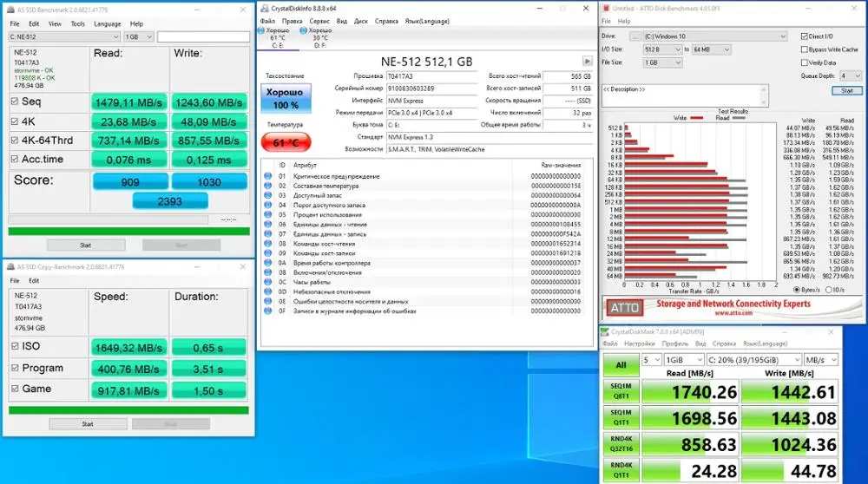Click Start button in AS SSD Benchmark
The height and width of the screenshot is (484, 868).
pyautogui.click(x=86, y=245)
